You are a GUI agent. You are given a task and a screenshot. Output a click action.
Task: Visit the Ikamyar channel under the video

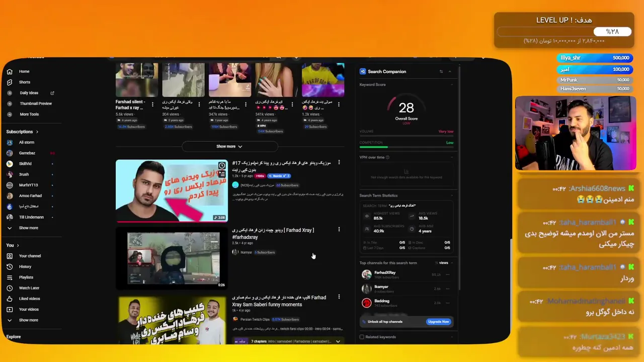tap(246, 252)
